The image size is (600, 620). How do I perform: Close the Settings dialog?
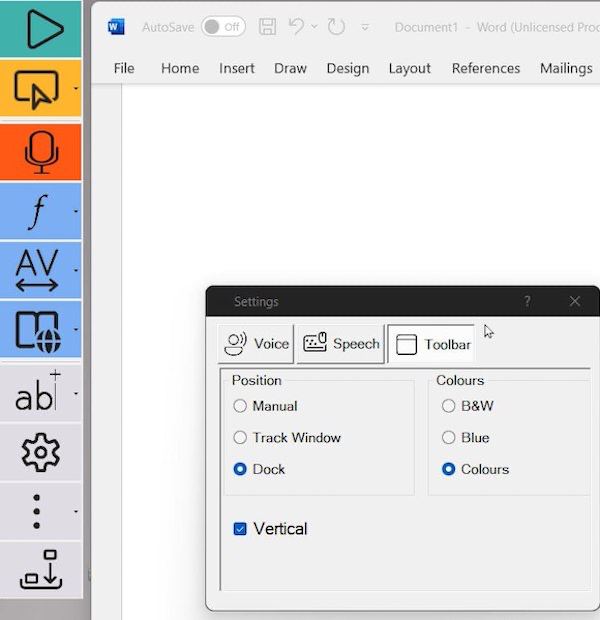(x=575, y=301)
